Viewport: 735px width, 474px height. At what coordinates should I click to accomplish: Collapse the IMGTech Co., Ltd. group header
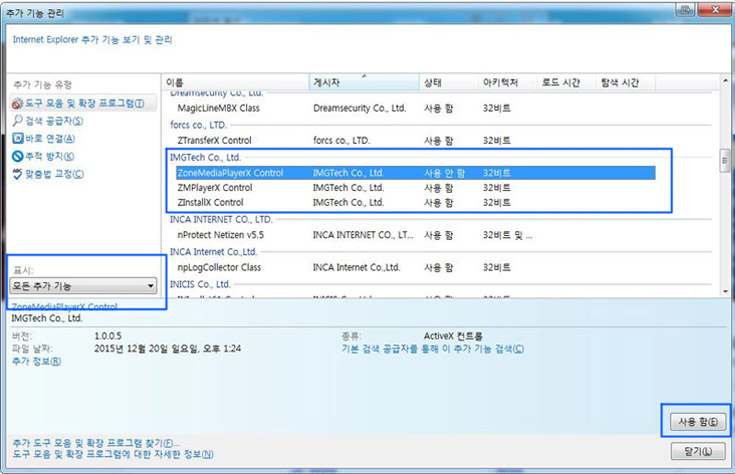pos(205,157)
